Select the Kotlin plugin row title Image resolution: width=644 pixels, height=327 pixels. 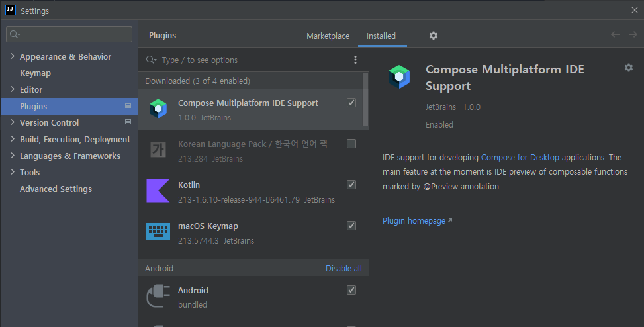pyautogui.click(x=189, y=185)
